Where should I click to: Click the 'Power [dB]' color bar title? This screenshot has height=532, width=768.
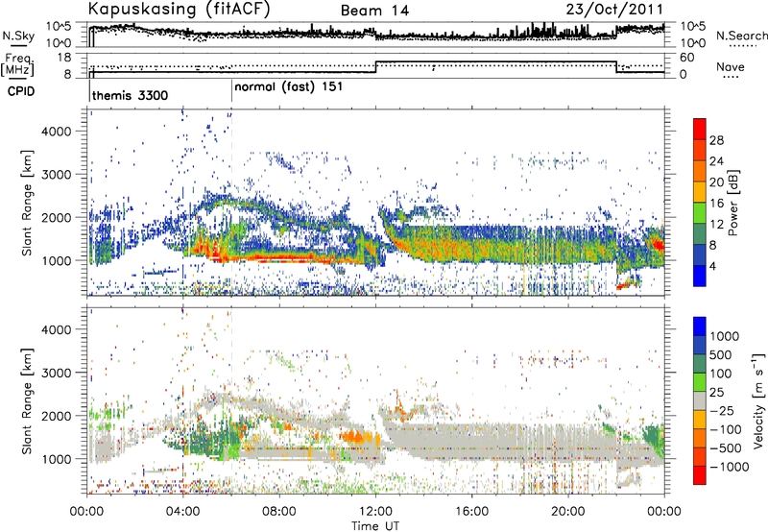click(x=732, y=203)
